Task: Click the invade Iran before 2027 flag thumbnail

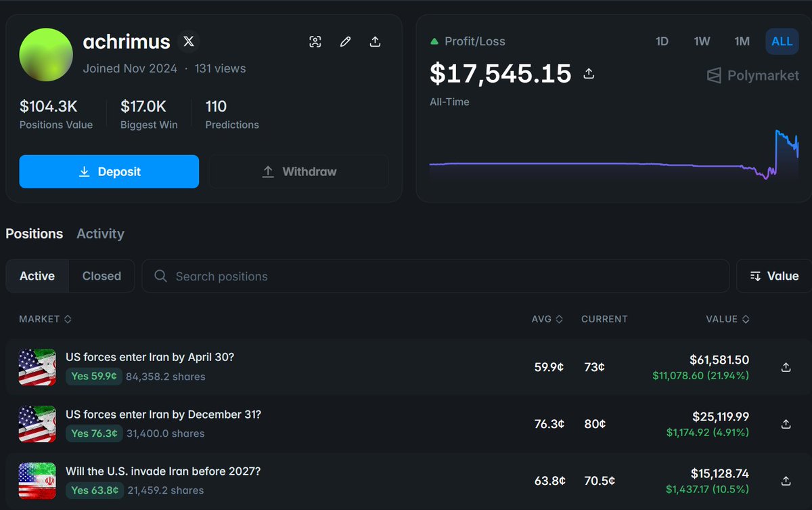Action: [x=37, y=481]
